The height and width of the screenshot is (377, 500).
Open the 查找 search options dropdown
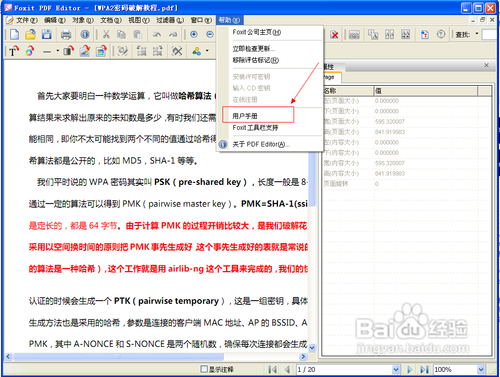477,34
